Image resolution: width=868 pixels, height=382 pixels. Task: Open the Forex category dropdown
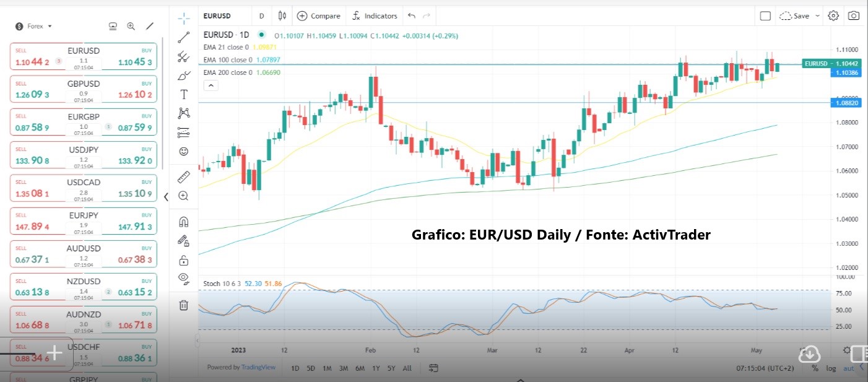pos(34,26)
